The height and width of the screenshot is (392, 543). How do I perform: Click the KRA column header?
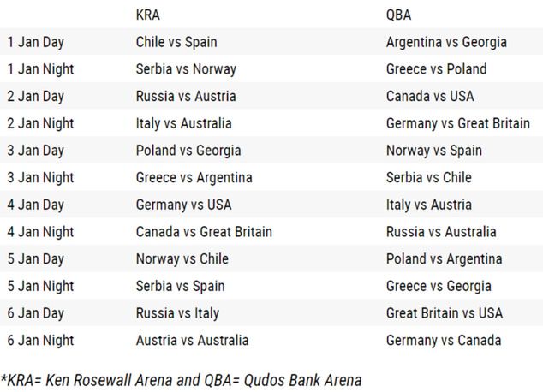pos(148,15)
